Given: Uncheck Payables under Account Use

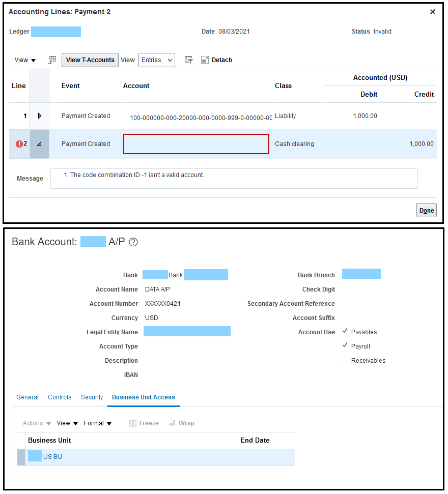Looking at the screenshot, I should (x=345, y=332).
